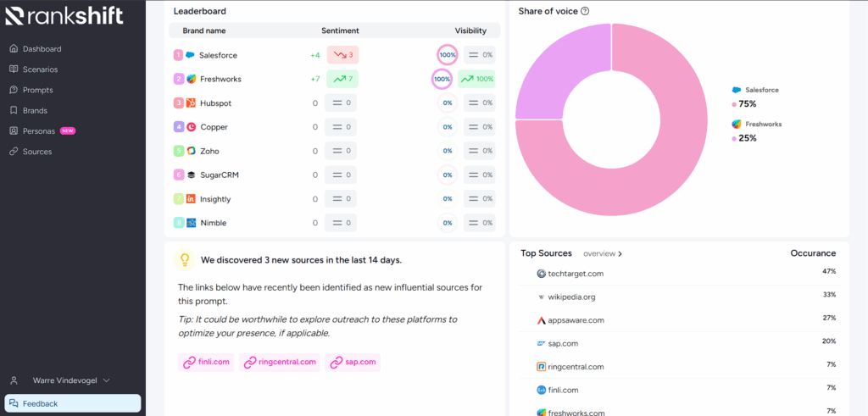Image resolution: width=868 pixels, height=416 pixels.
Task: Click the Nimble brand name
Action: (x=213, y=222)
